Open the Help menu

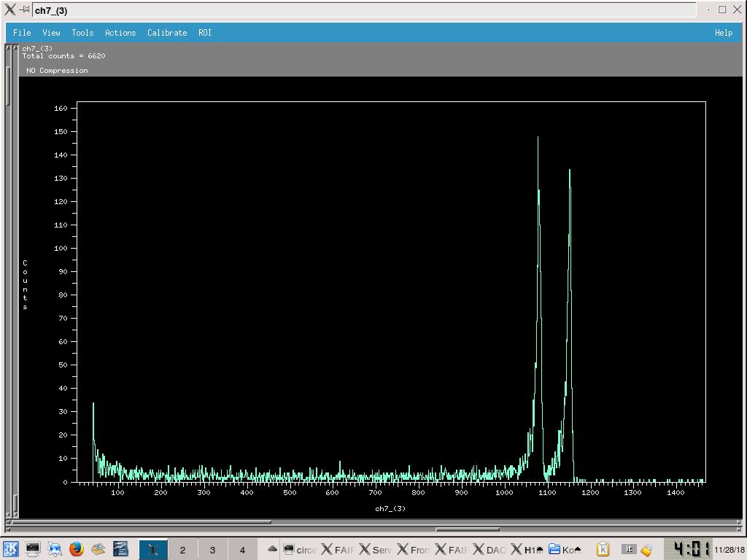pos(723,33)
